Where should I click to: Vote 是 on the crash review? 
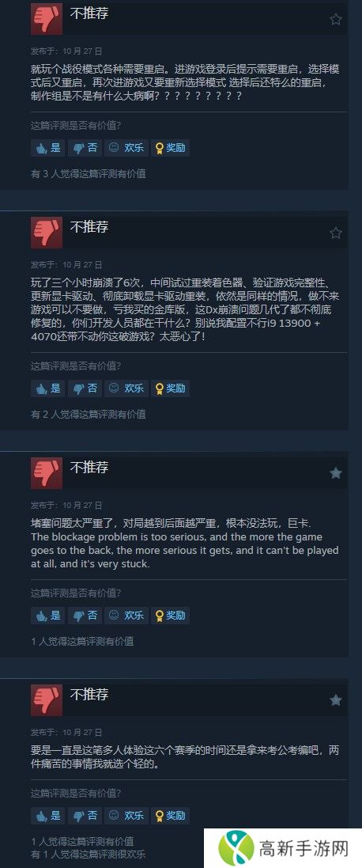click(x=47, y=388)
